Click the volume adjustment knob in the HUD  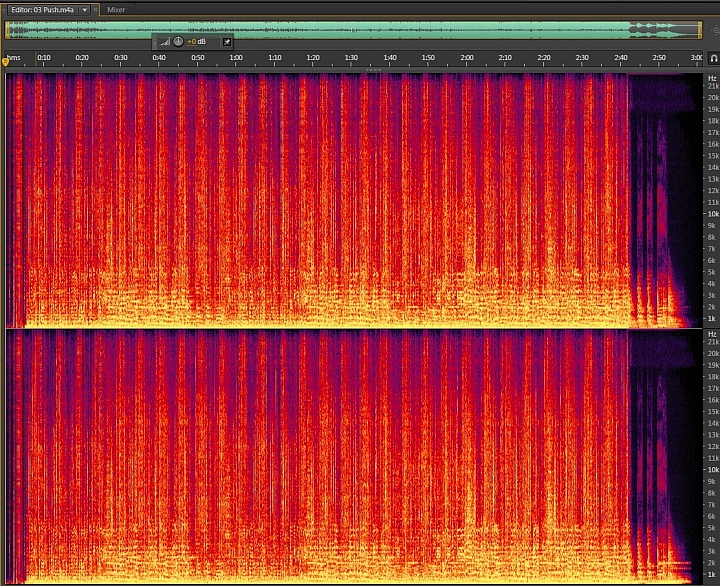pyautogui.click(x=178, y=41)
